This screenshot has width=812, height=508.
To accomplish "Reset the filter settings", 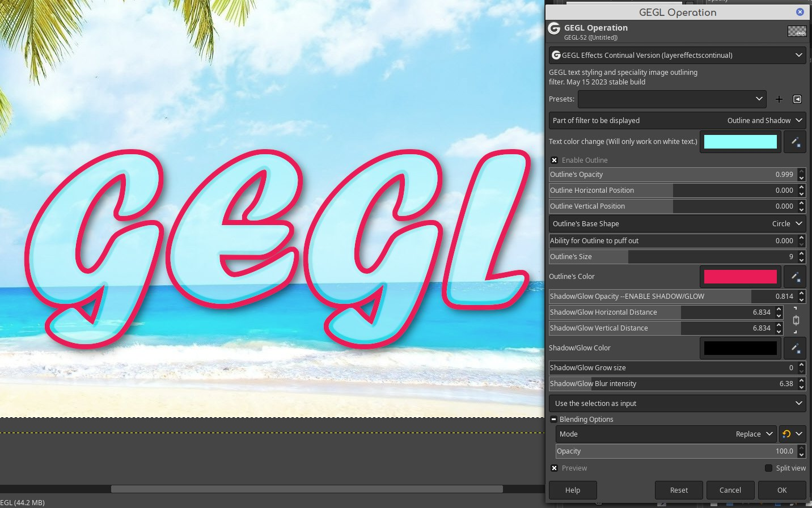I will click(679, 490).
